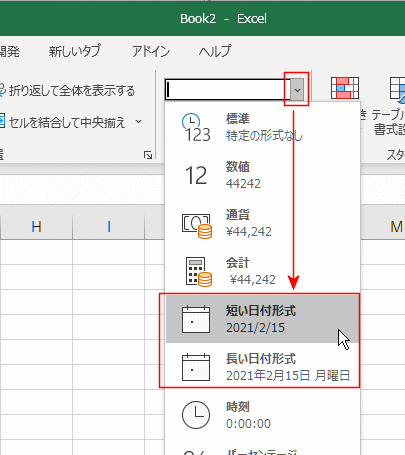Viewport: 405px width, 455px height.
Task: Choose 長い日付形式 2021年2月15日 entry
Action: [263, 367]
